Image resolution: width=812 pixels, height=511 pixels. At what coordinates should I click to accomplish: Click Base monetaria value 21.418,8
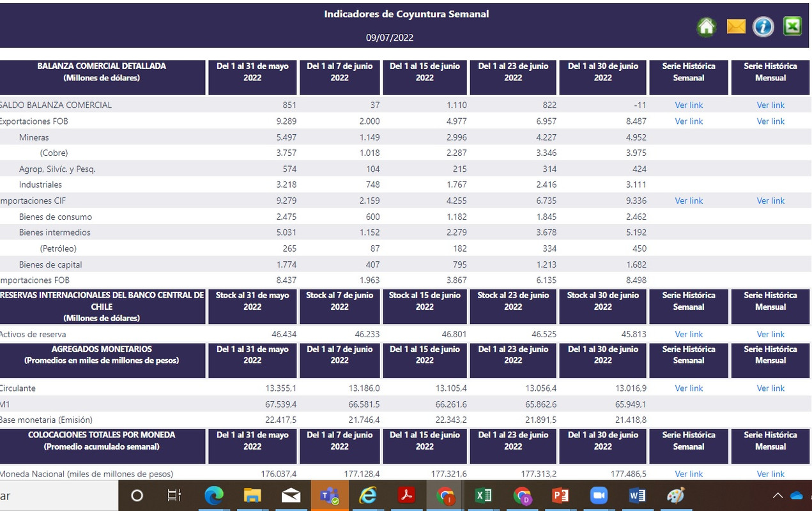pos(631,420)
